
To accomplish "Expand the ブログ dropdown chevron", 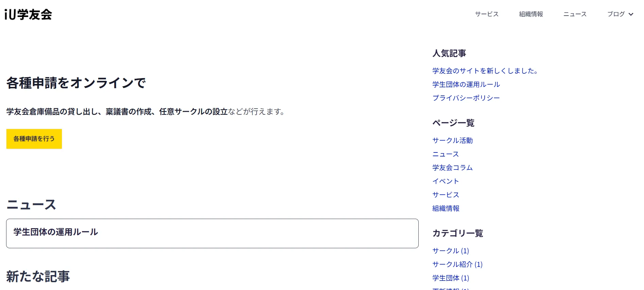I will click(x=631, y=14).
